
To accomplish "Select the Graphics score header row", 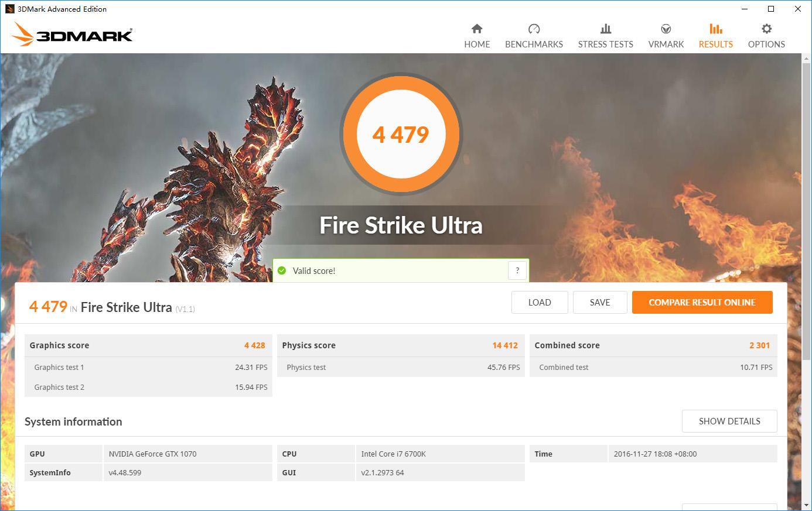I will pyautogui.click(x=148, y=345).
